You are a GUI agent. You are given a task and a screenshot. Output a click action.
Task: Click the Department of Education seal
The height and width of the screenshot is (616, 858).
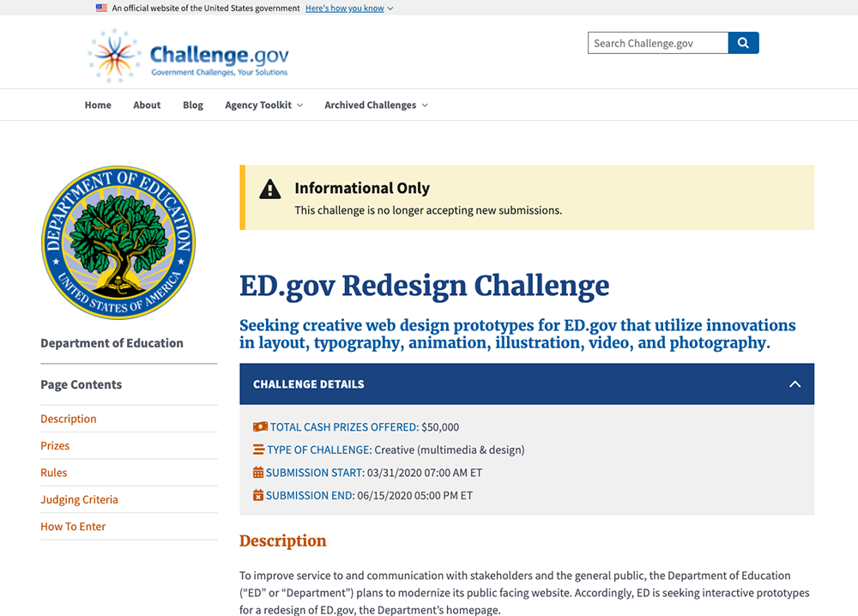pyautogui.click(x=118, y=243)
